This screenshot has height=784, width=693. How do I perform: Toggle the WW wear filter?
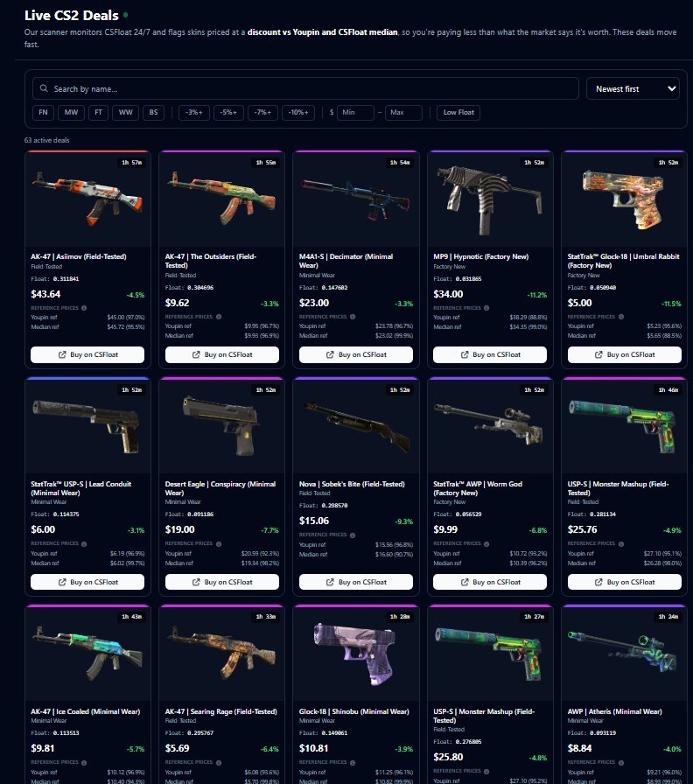point(125,113)
